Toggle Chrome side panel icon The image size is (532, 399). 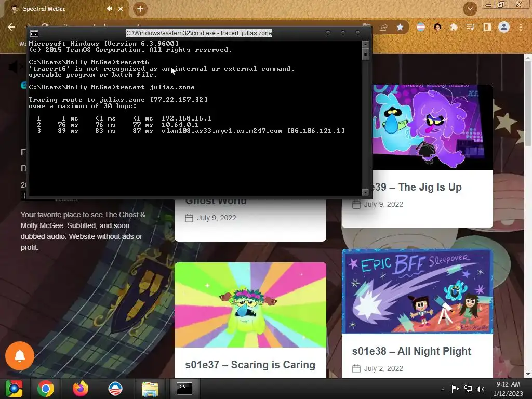487,27
